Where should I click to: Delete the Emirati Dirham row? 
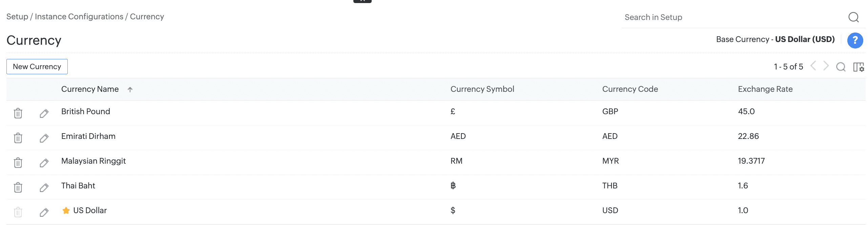(x=18, y=138)
